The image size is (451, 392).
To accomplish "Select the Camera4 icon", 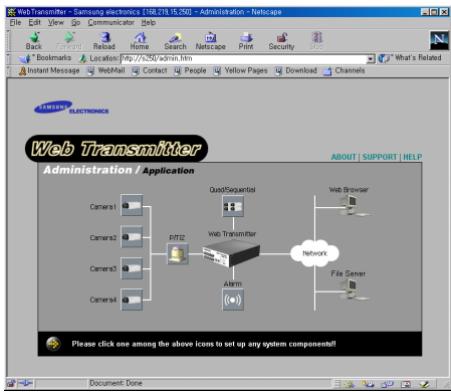I will [132, 299].
